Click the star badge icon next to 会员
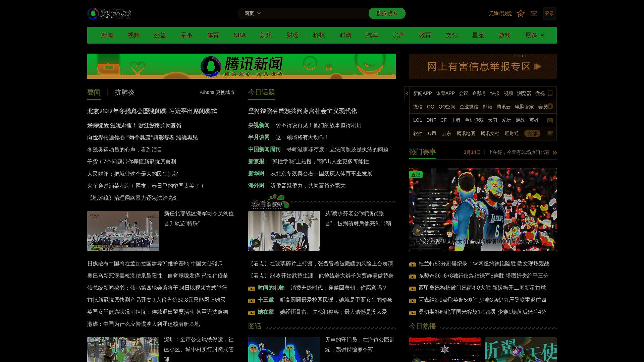Image resolution: width=644 pixels, height=362 pixels. [550, 106]
